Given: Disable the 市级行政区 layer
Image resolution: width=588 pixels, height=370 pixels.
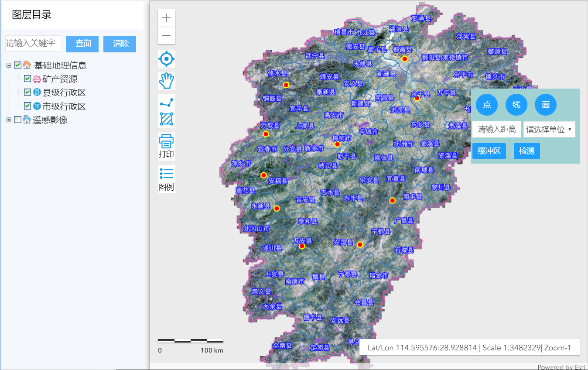Looking at the screenshot, I should (27, 105).
